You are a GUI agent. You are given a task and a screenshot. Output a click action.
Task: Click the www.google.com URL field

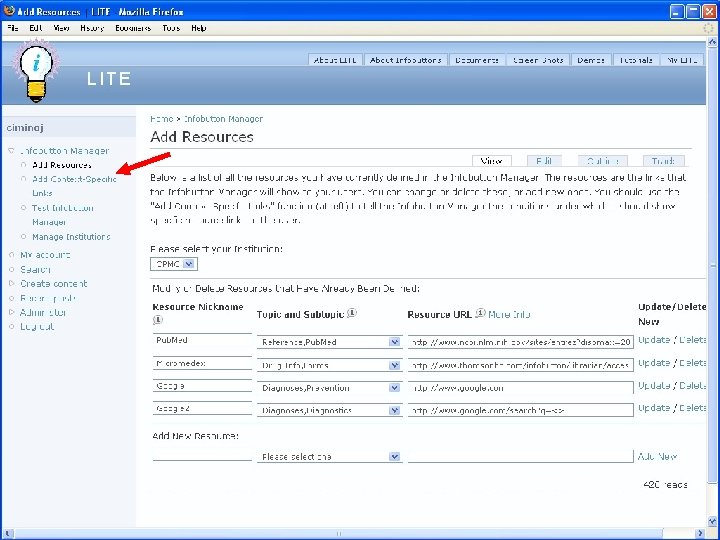point(521,388)
